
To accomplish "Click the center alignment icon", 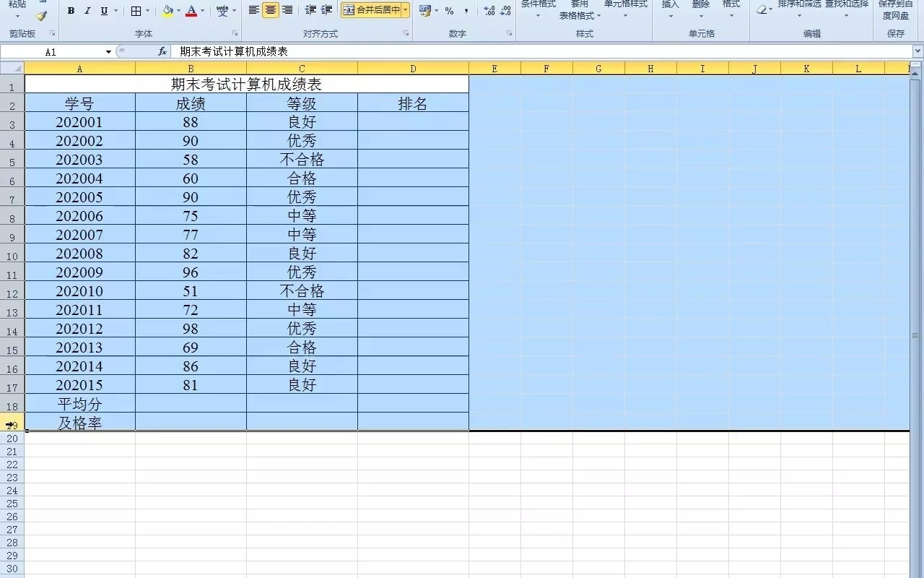I will click(271, 9).
